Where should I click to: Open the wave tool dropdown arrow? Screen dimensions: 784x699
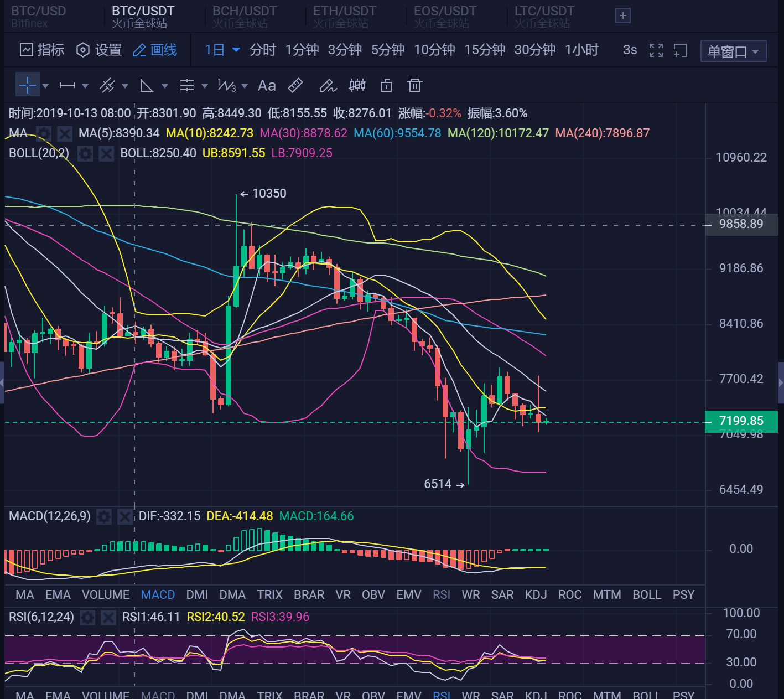click(245, 86)
